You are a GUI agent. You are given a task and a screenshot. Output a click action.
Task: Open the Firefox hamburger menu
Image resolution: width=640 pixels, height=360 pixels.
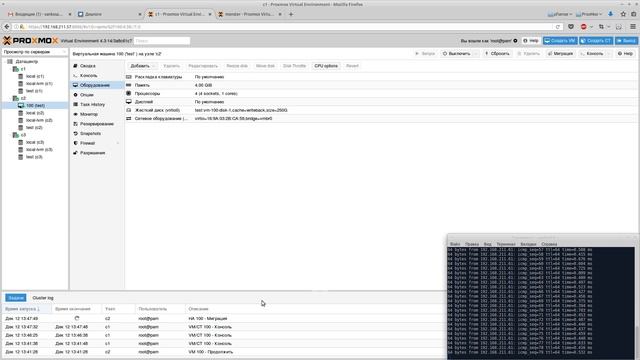click(633, 27)
